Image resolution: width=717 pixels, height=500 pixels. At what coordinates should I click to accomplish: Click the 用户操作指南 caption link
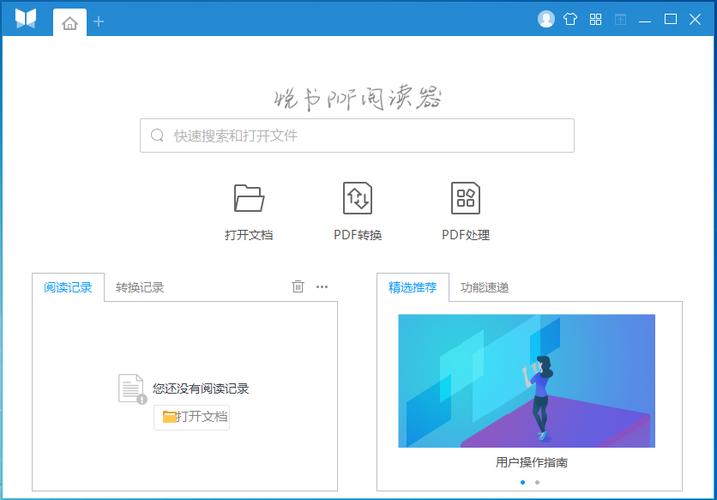[x=532, y=463]
